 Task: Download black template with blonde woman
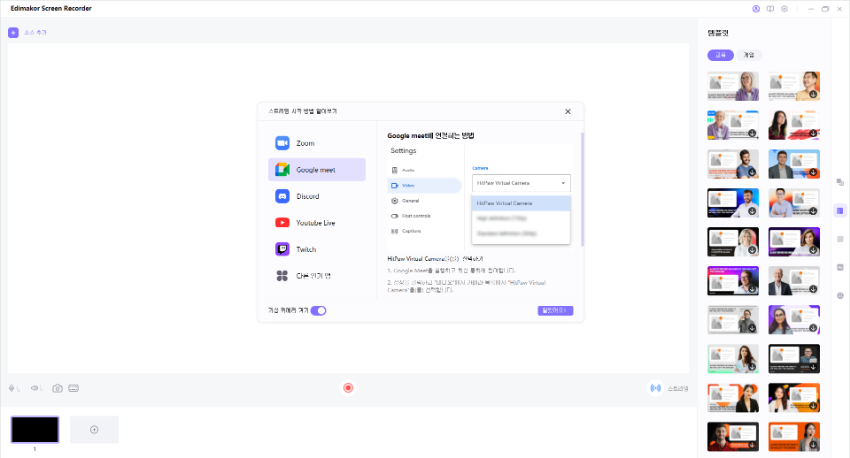[752, 250]
